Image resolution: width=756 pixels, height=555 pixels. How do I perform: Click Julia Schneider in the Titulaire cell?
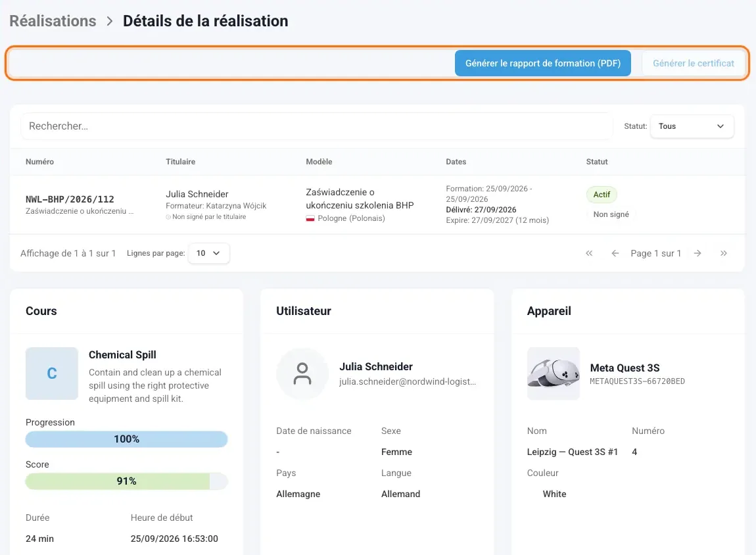(x=197, y=194)
